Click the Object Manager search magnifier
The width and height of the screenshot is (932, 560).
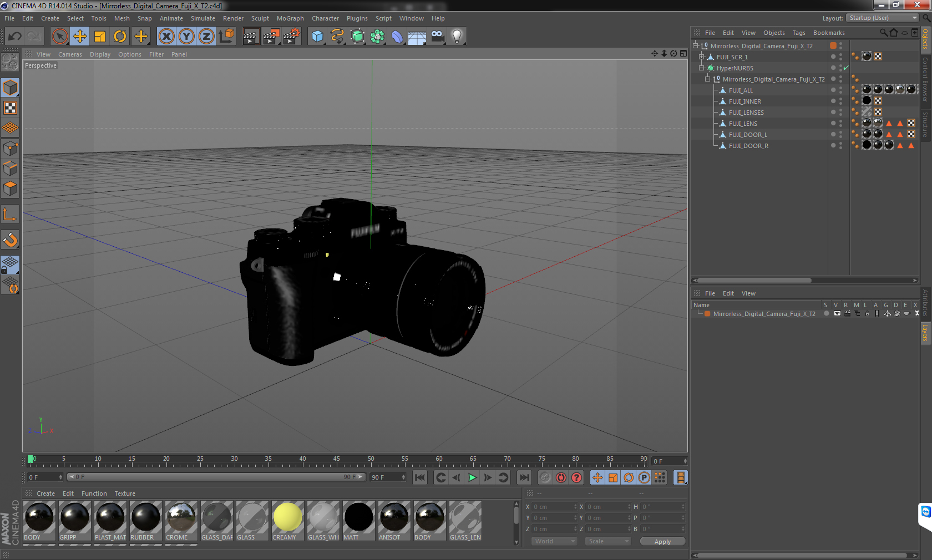[884, 32]
